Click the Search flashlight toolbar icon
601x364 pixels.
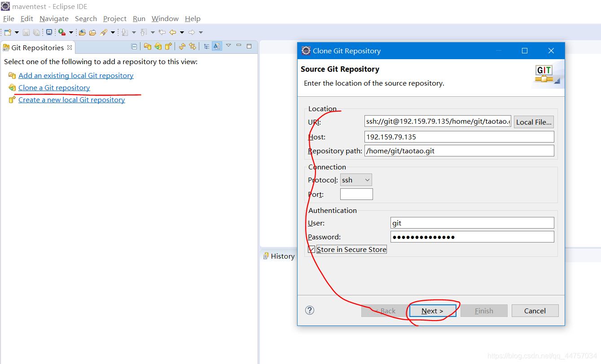104,32
